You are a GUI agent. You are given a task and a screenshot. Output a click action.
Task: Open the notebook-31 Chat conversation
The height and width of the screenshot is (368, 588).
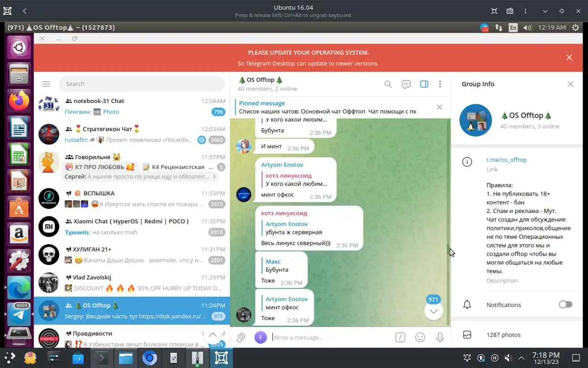coord(132,106)
